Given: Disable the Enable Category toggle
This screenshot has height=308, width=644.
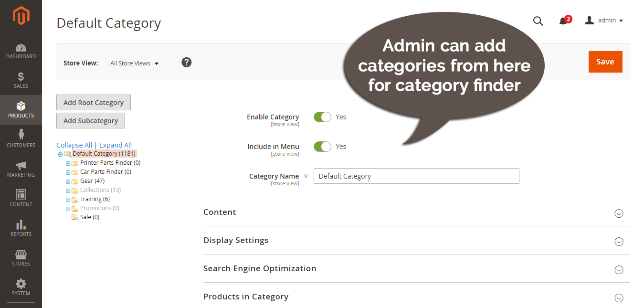Looking at the screenshot, I should pos(322,117).
